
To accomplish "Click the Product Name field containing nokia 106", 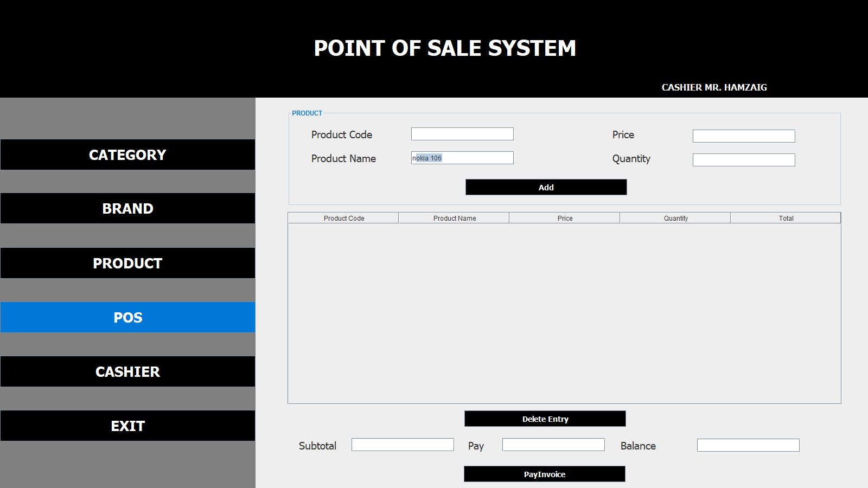I will coord(462,158).
